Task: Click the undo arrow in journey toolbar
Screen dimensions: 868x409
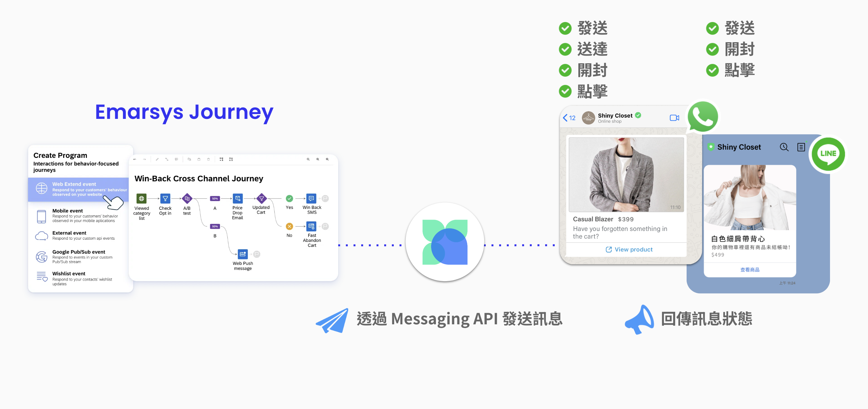Action: click(x=135, y=159)
